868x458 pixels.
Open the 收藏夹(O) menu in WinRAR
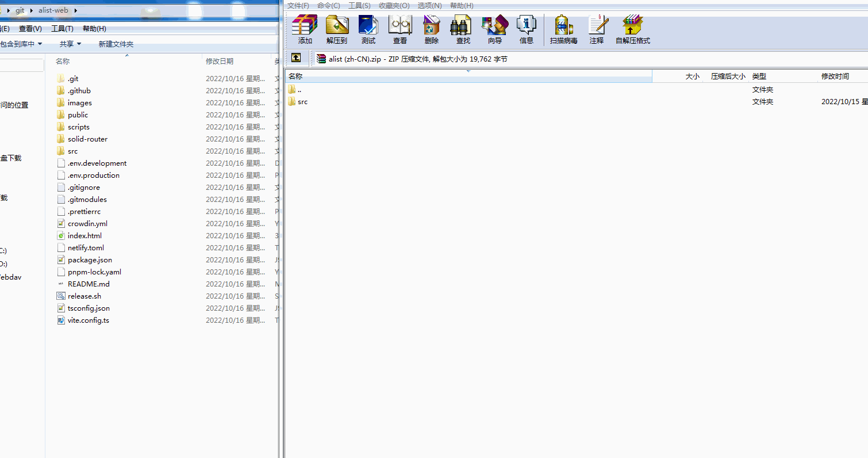point(394,6)
